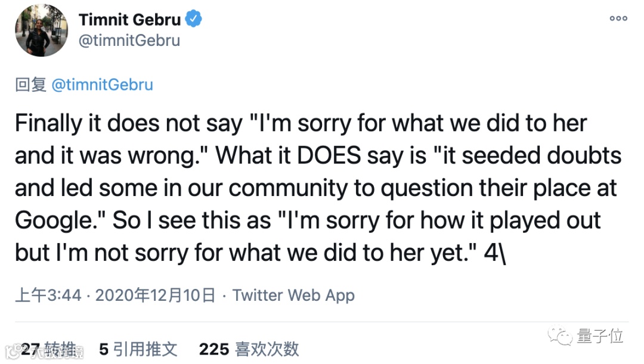Open the Twitter Web App source link
The width and height of the screenshot is (644, 364).
293,295
